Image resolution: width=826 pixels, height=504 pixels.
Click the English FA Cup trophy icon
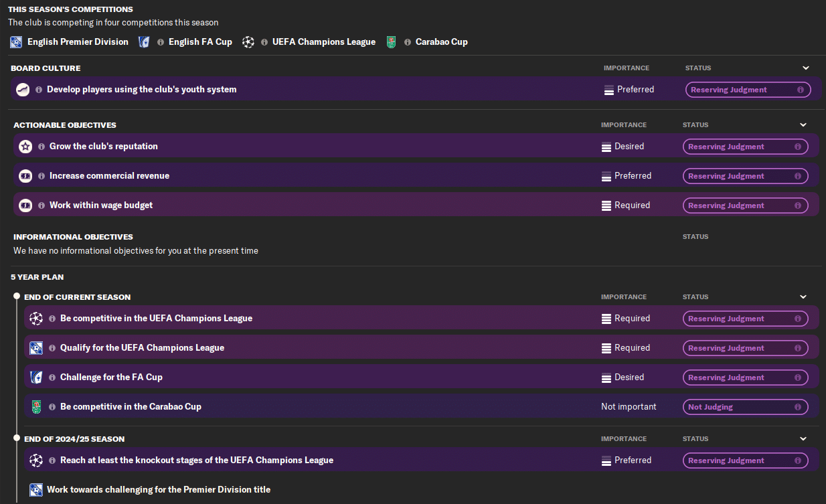(143, 42)
